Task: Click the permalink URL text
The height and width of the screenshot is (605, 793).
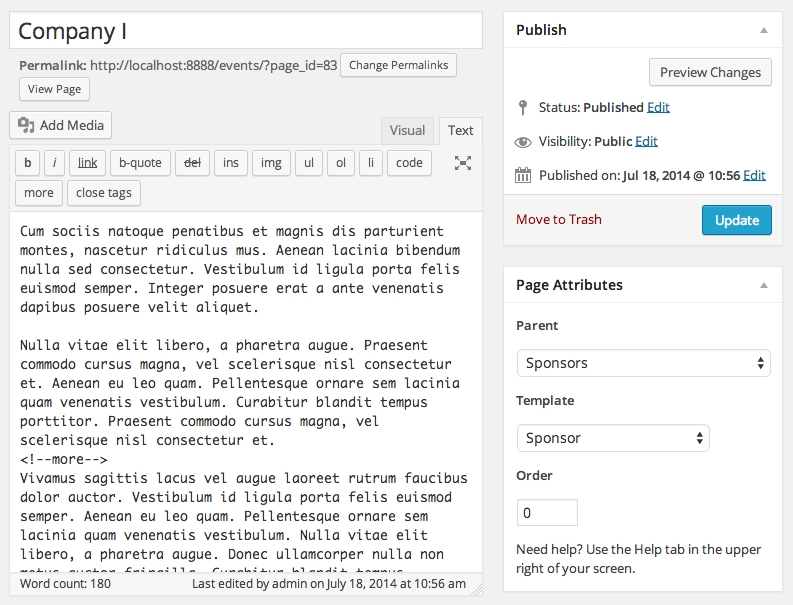Action: (x=213, y=65)
